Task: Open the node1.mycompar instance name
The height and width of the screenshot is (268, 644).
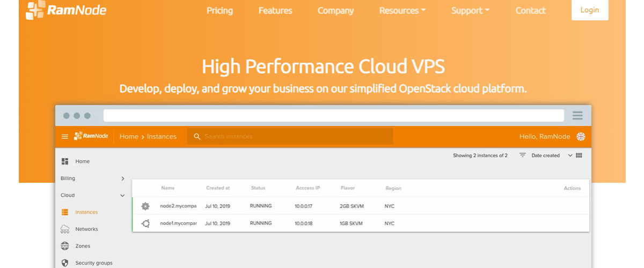Action: click(x=178, y=223)
